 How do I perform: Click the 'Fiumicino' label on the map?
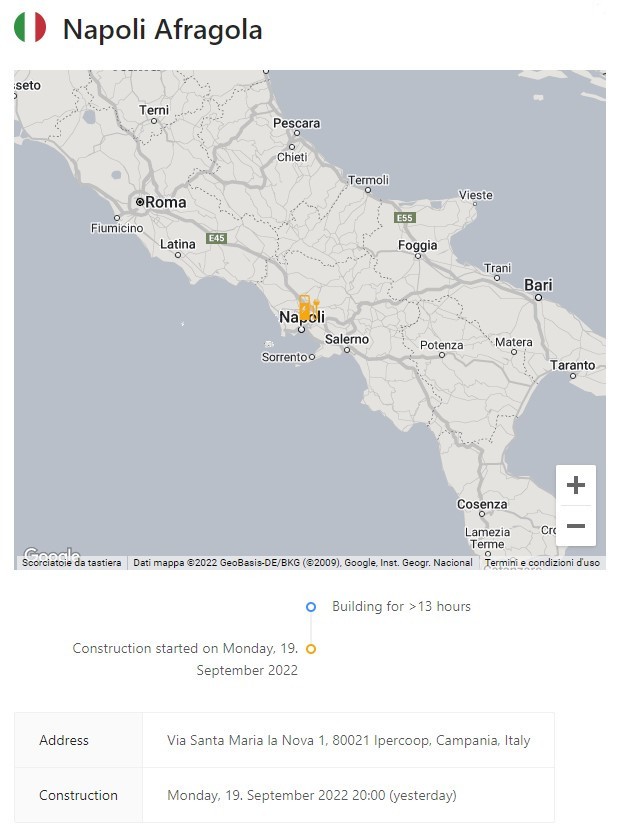pyautogui.click(x=117, y=228)
